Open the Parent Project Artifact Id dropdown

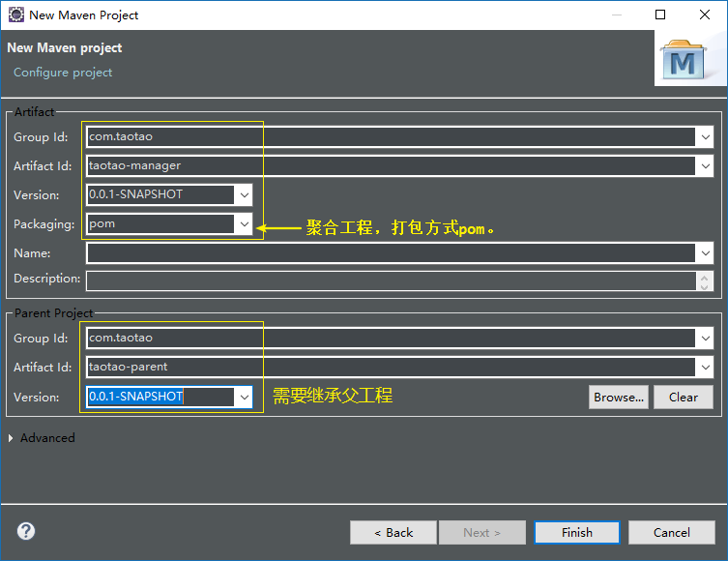pos(705,368)
